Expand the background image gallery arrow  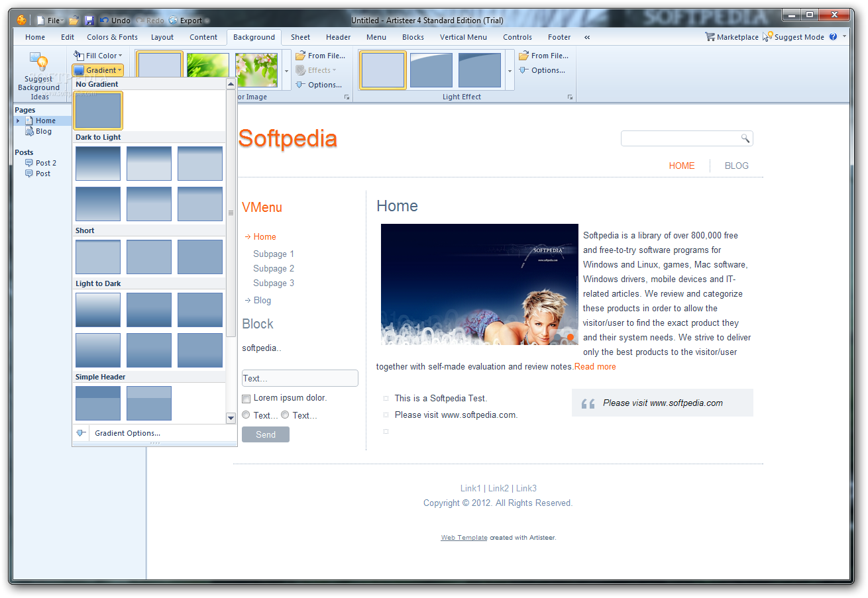point(287,71)
